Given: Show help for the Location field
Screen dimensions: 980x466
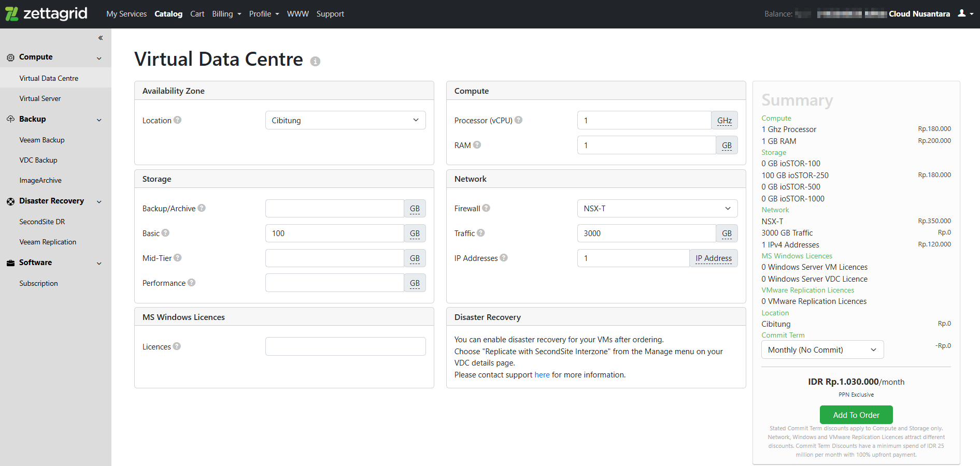Looking at the screenshot, I should click(x=177, y=120).
